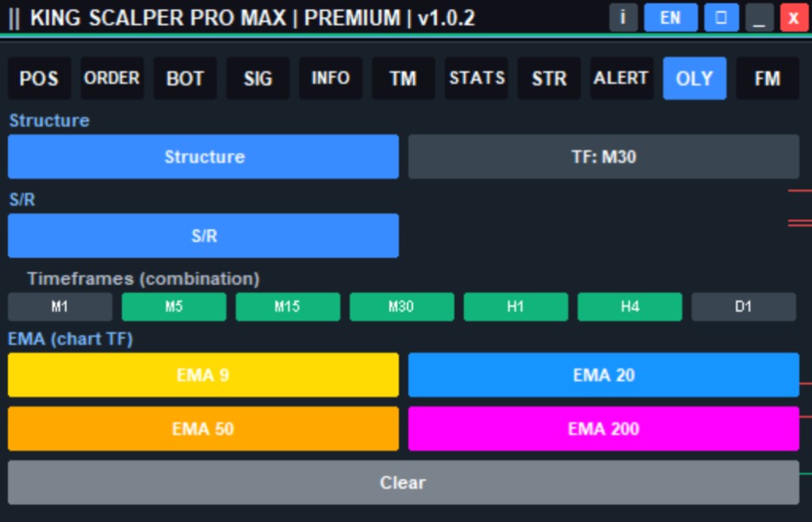Click the blue window layout icon
Viewport: 812px width, 522px height.
pos(722,17)
